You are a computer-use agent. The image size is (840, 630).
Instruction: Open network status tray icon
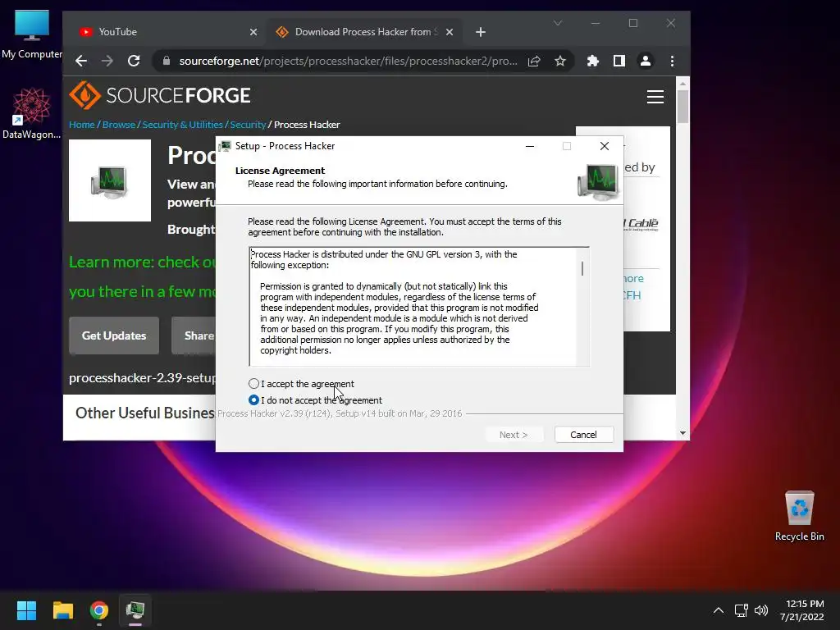[x=741, y=610]
